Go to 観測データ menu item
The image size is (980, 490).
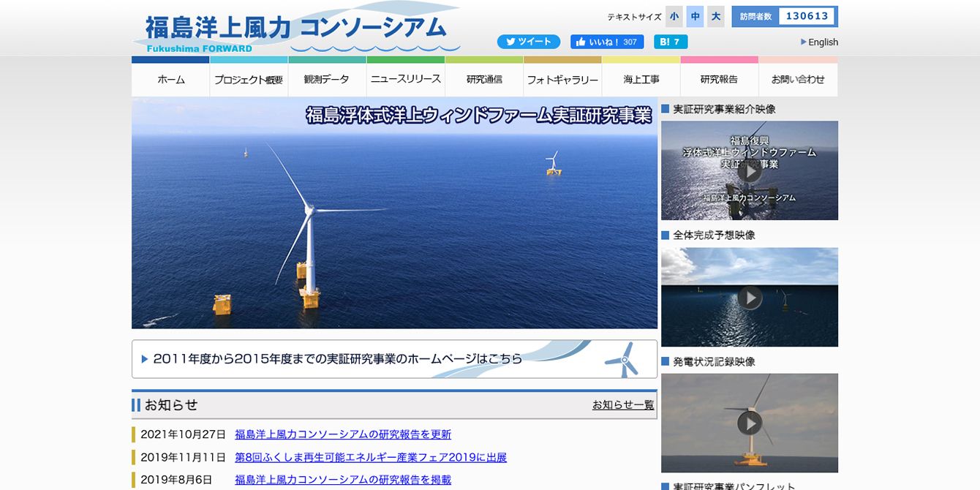pos(327,80)
